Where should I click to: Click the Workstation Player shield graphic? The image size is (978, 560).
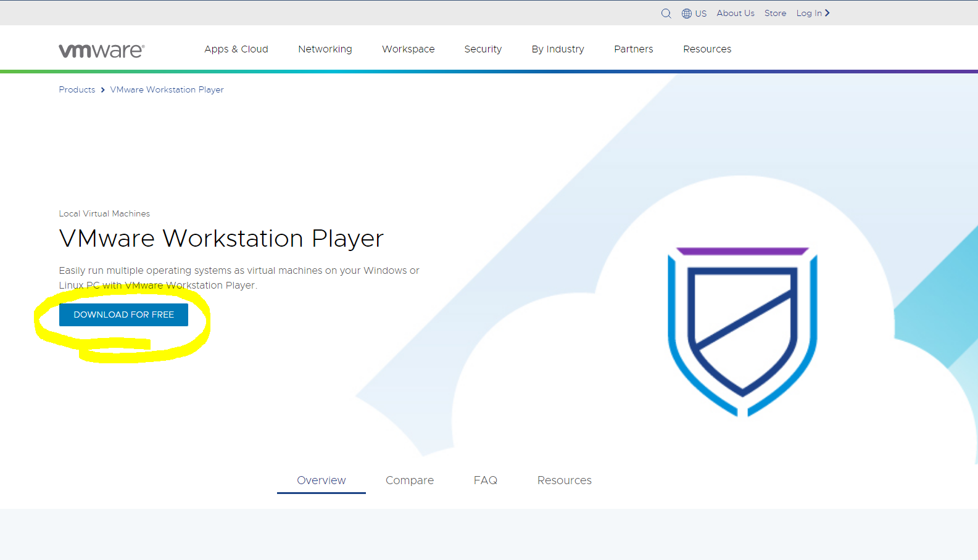pos(742,332)
